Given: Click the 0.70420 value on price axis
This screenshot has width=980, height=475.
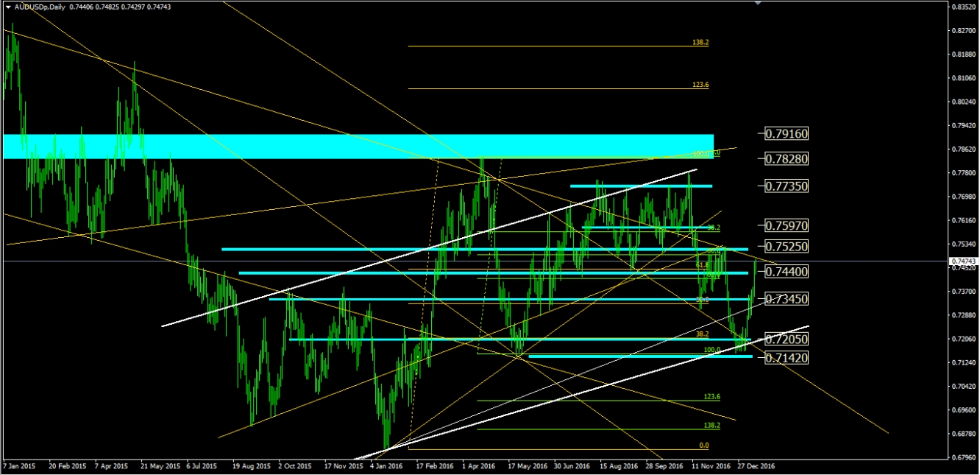Looking at the screenshot, I should (965, 387).
